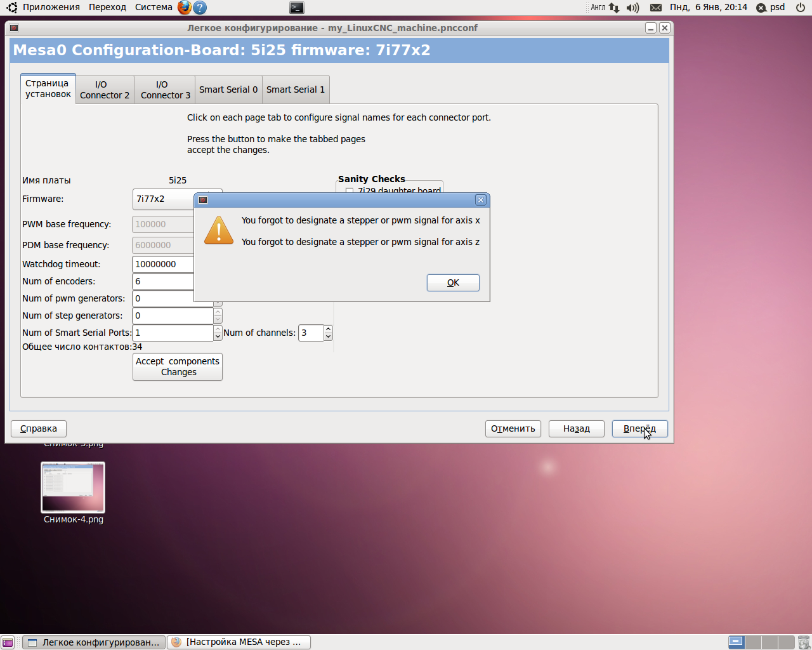Click Accept components Changes button
The image size is (812, 650).
coord(178,367)
